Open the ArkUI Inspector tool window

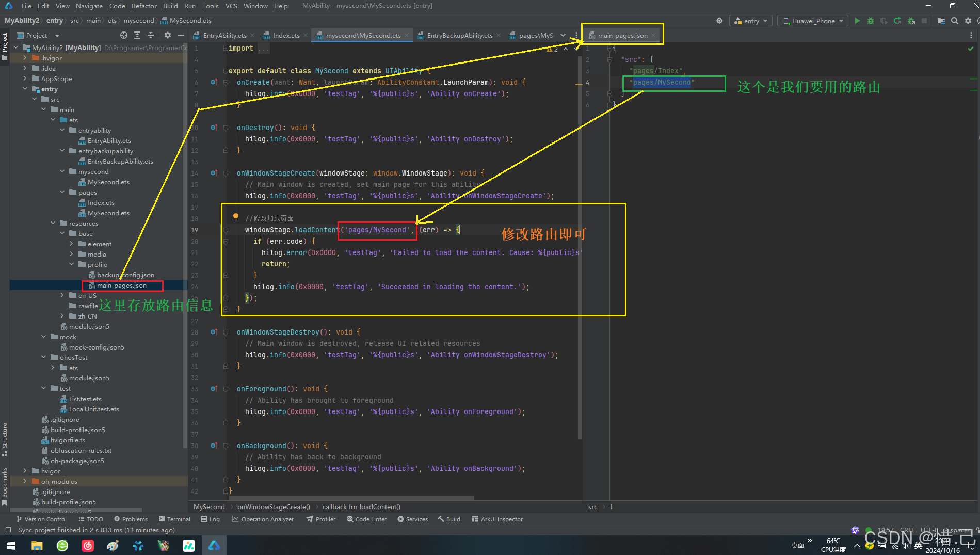(x=497, y=519)
